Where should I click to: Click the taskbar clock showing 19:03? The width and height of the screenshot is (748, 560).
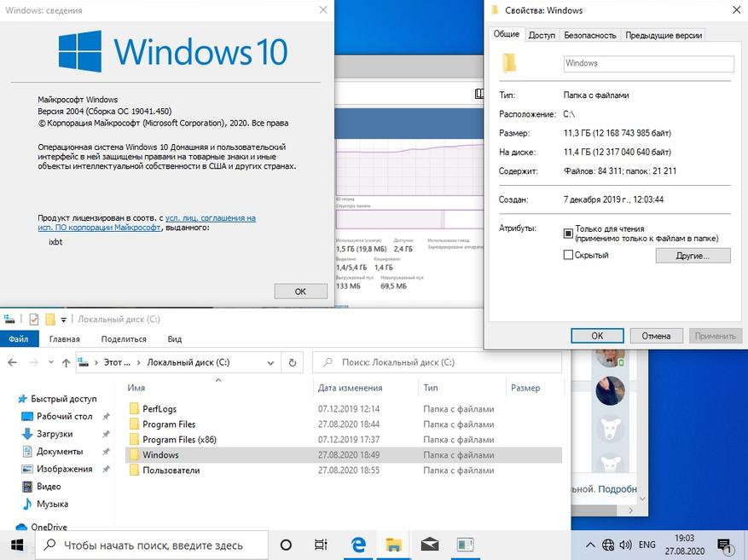click(684, 545)
